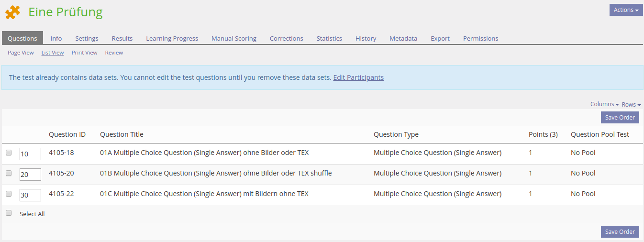Toggle the Select All checkbox

9,213
